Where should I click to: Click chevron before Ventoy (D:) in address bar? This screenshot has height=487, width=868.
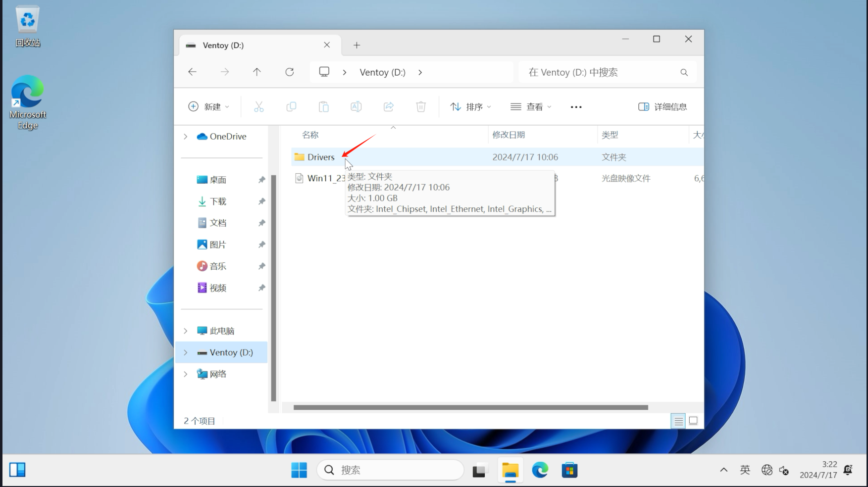[x=345, y=72]
